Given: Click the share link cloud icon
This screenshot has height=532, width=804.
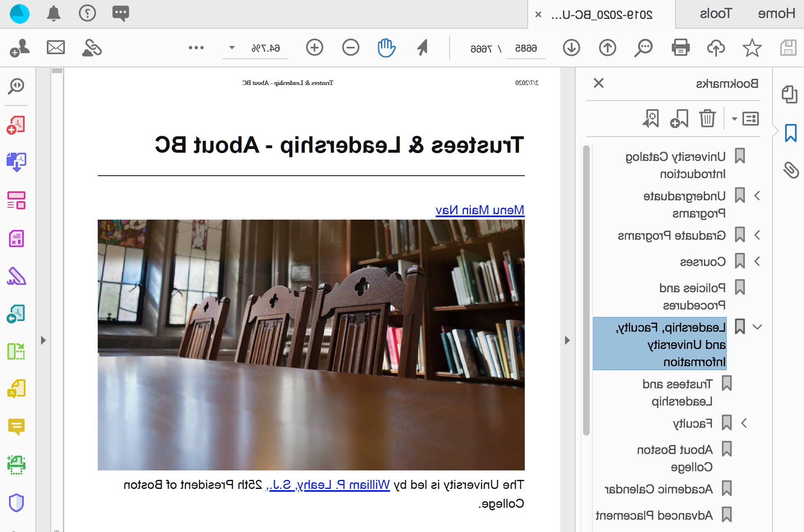Looking at the screenshot, I should (92, 48).
